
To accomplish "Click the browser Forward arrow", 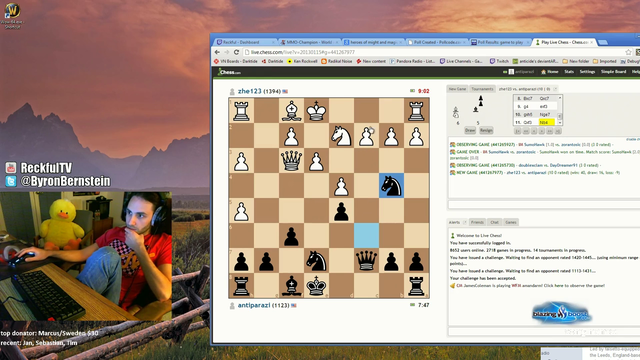I will [x=227, y=52].
